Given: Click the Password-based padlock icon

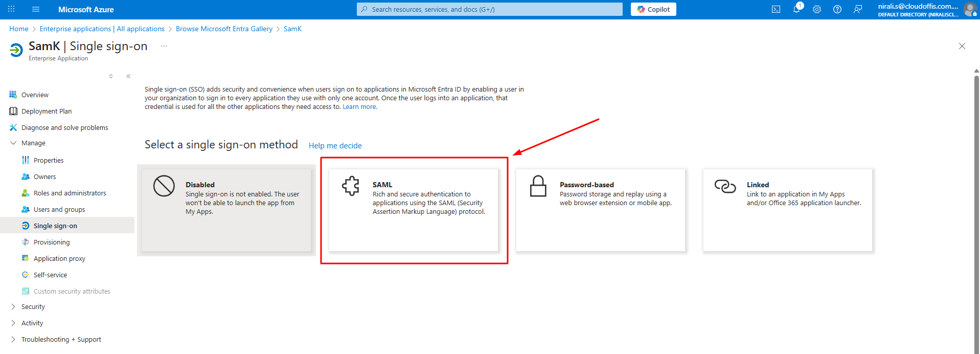Looking at the screenshot, I should coord(538,186).
